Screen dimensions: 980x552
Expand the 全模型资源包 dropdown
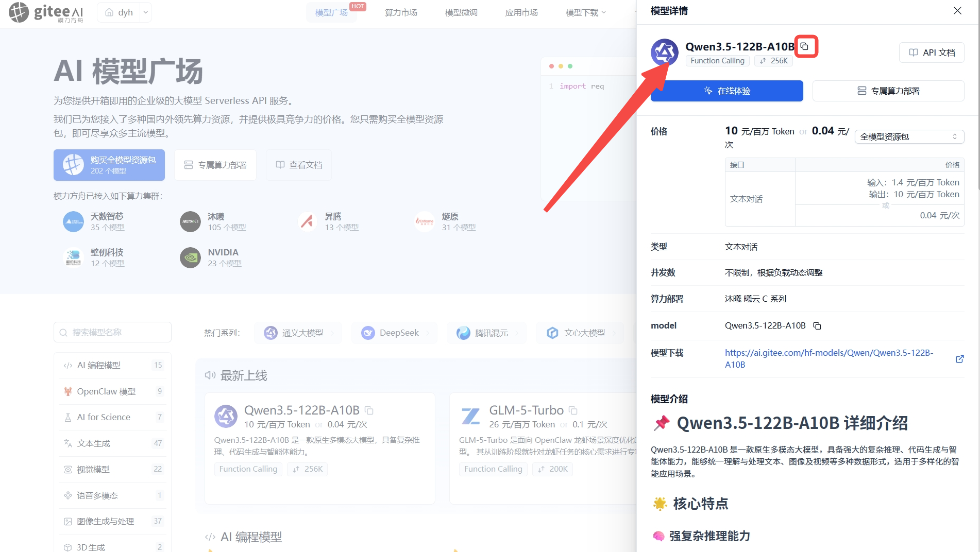pos(909,136)
